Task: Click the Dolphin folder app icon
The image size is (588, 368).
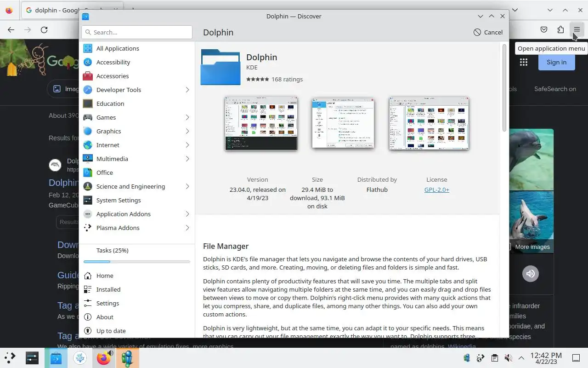Action: pyautogui.click(x=220, y=67)
